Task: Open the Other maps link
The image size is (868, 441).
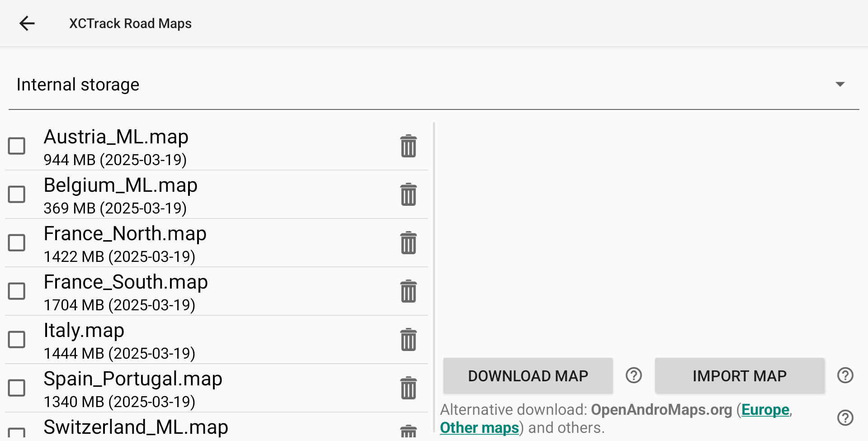Action: pyautogui.click(x=479, y=428)
